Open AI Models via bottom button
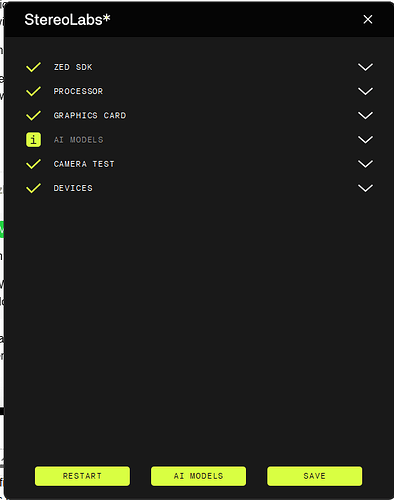Image resolution: width=394 pixels, height=500 pixels. [x=198, y=476]
